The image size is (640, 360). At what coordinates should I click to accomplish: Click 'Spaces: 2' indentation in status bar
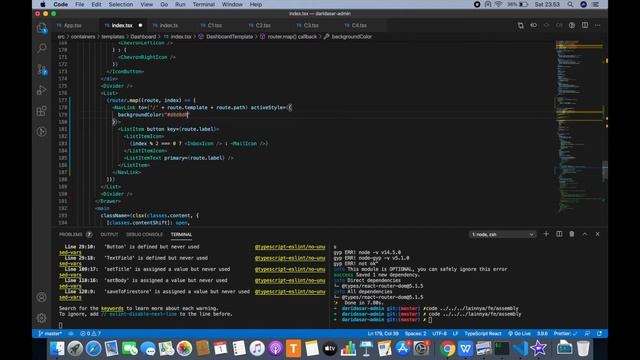[416, 333]
